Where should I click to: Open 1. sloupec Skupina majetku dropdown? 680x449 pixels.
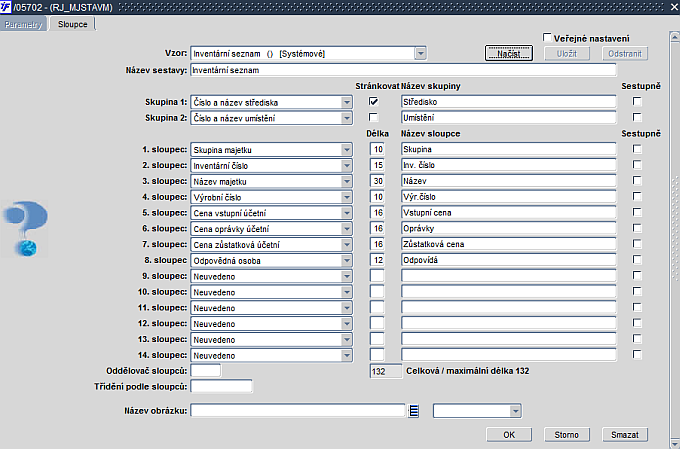347,150
